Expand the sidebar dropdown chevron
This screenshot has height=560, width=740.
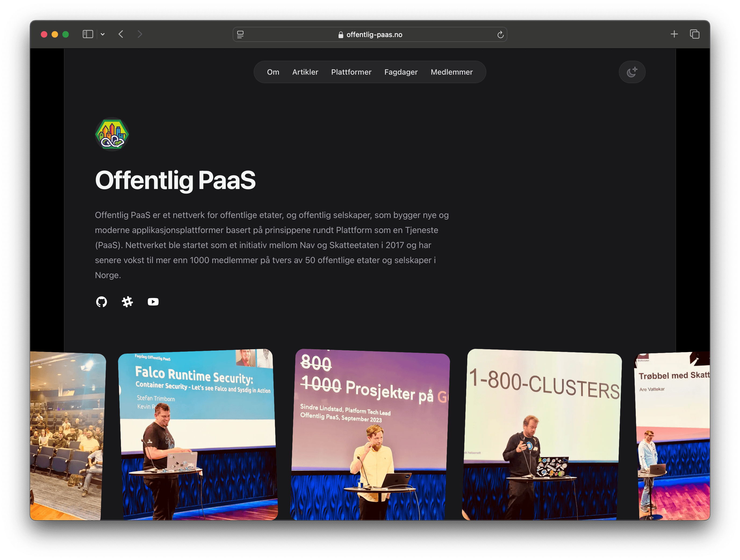(103, 34)
